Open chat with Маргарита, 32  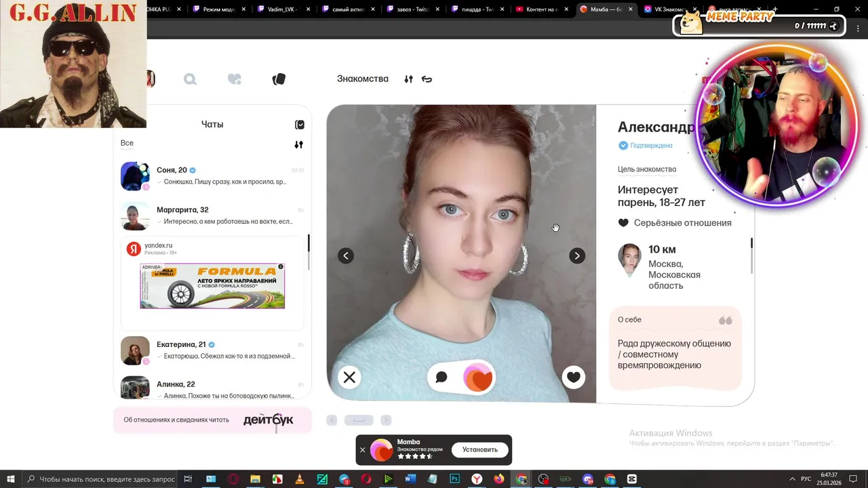pyautogui.click(x=212, y=216)
